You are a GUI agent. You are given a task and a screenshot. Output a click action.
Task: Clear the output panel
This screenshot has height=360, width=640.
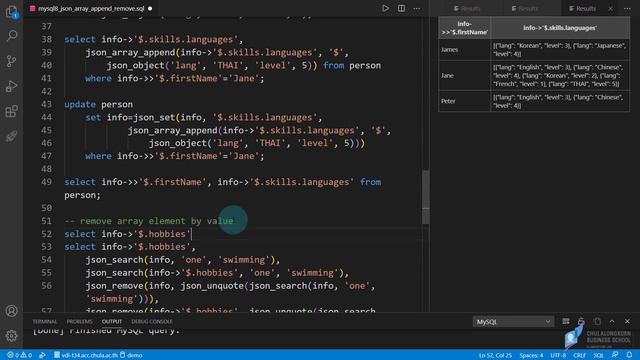566,322
